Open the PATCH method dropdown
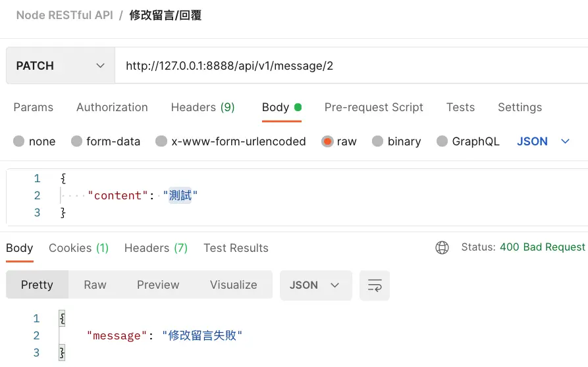 pyautogui.click(x=61, y=66)
